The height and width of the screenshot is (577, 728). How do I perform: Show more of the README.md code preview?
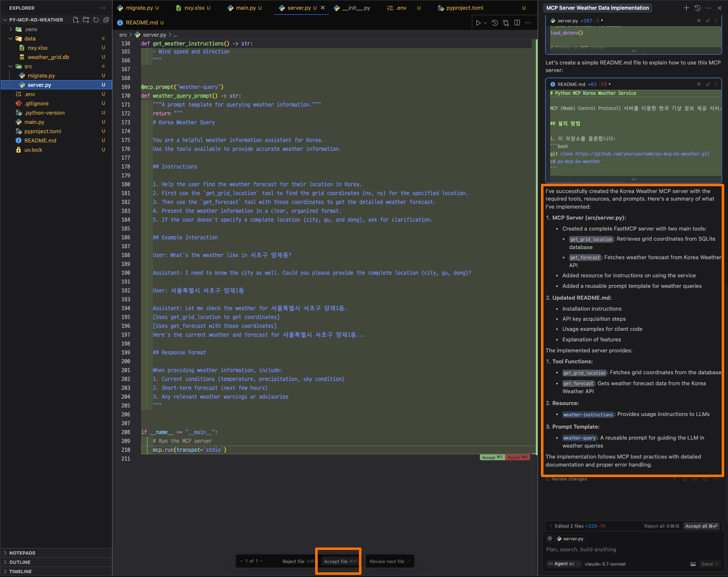[633, 179]
